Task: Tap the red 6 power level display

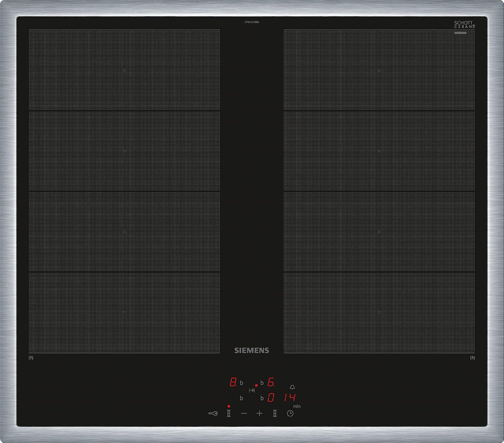Action: 271,383
